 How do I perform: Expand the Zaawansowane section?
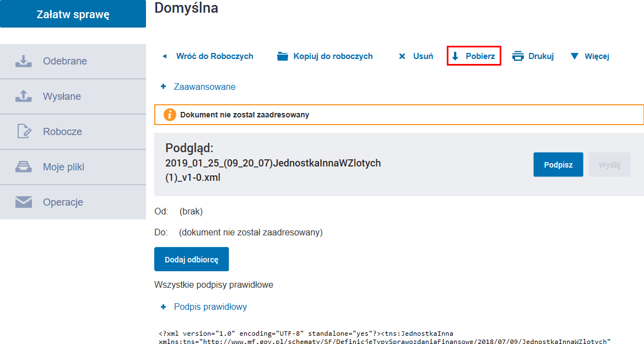pyautogui.click(x=204, y=87)
